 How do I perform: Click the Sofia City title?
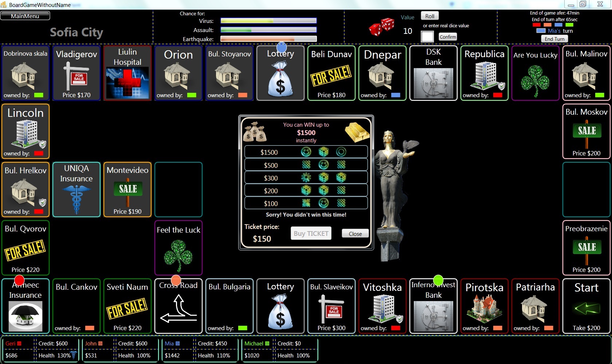point(76,32)
